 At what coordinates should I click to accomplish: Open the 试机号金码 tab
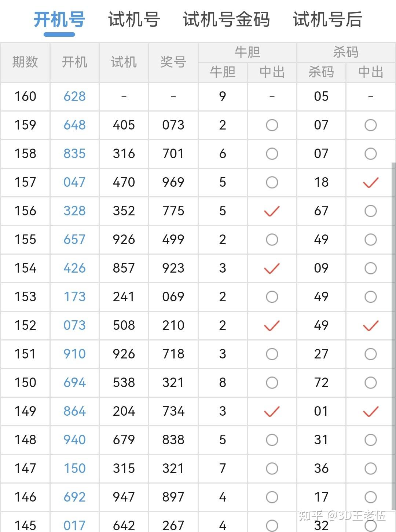[226, 19]
